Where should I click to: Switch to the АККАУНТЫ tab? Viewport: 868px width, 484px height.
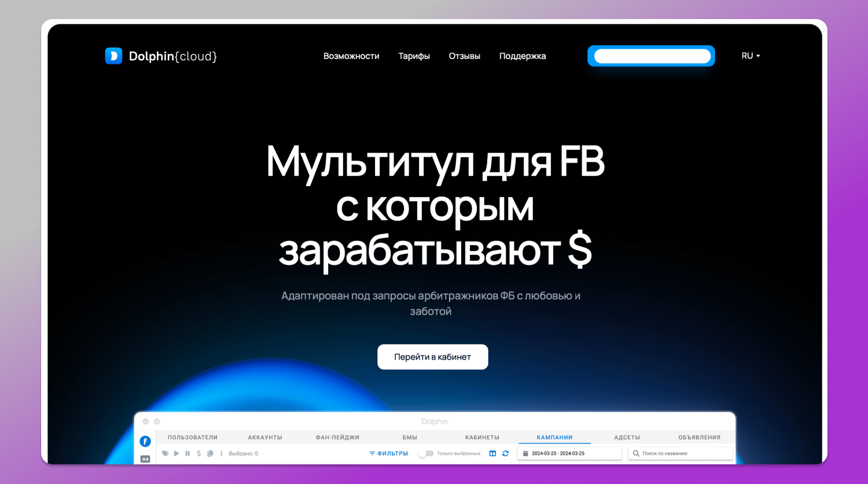(265, 437)
